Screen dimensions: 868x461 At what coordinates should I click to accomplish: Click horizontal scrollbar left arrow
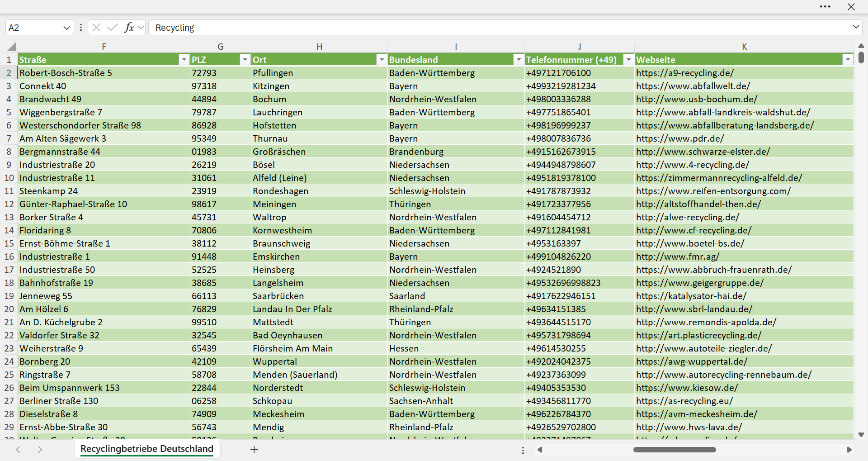pyautogui.click(x=539, y=450)
